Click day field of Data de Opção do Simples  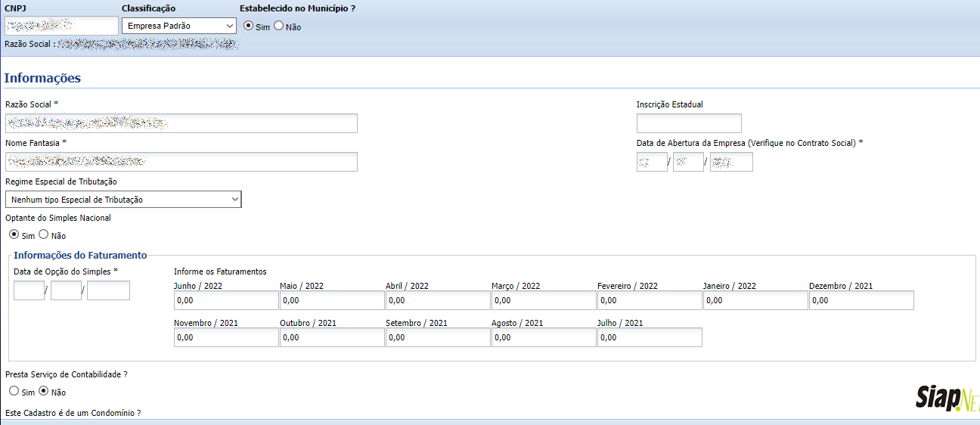pyautogui.click(x=29, y=290)
